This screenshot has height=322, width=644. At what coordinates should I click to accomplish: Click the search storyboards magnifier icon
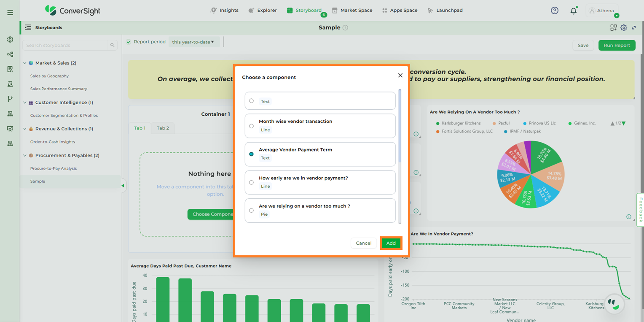click(x=112, y=45)
